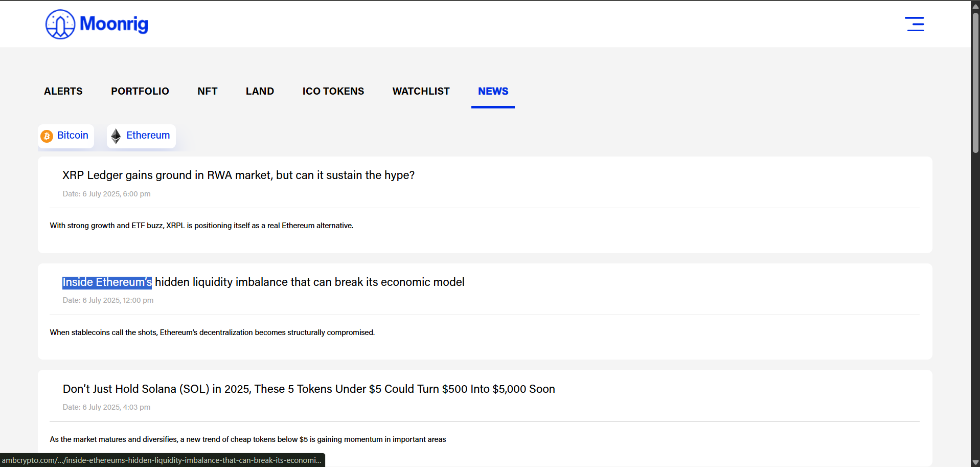Open the Solana tokens under $5 article

click(x=309, y=389)
